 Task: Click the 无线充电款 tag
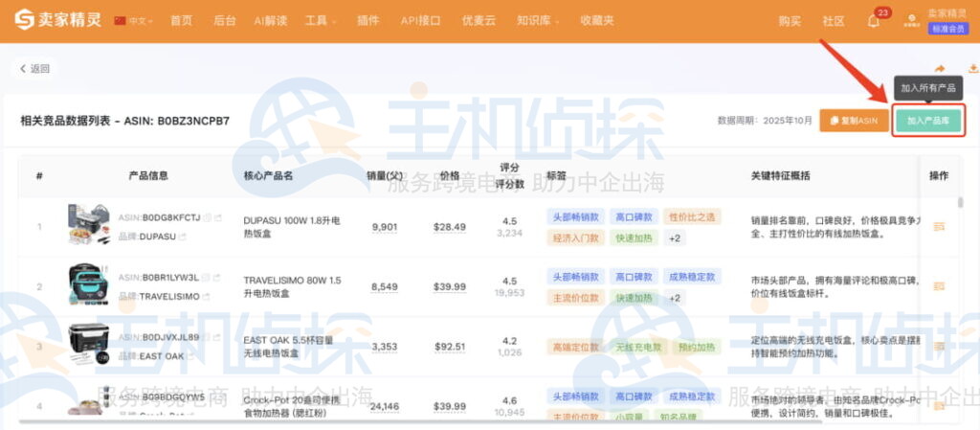coord(638,347)
